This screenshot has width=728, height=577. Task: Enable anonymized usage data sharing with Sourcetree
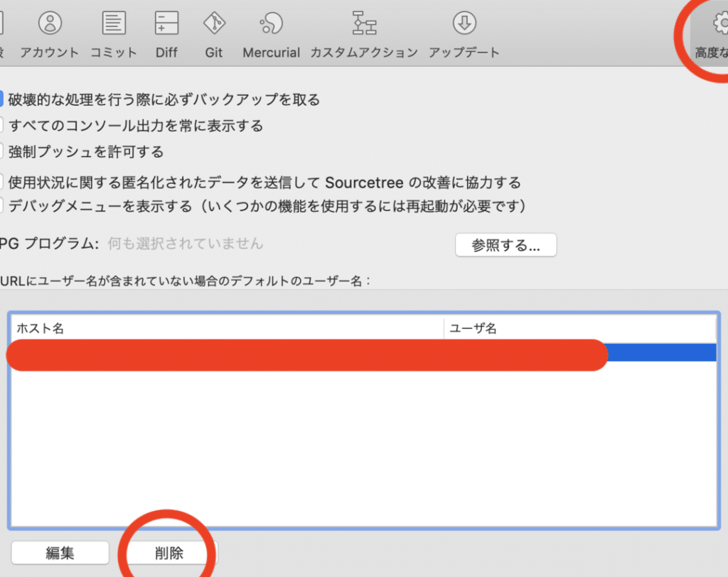tap(2, 183)
